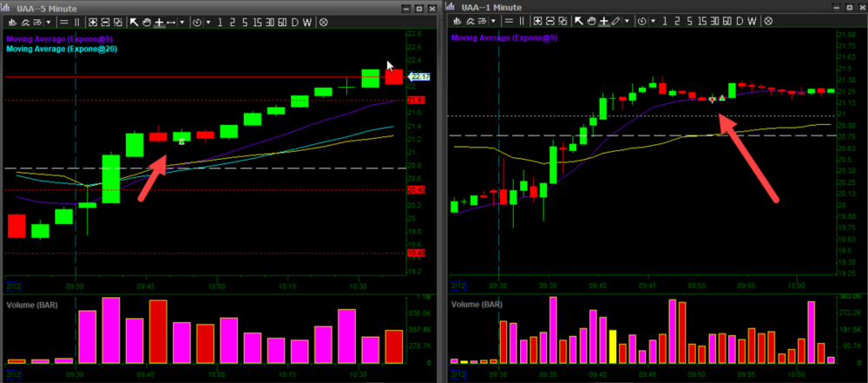868x383 pixels.
Task: Click the horizontal lines icon in 5 Minute toolbar
Action: [x=64, y=21]
